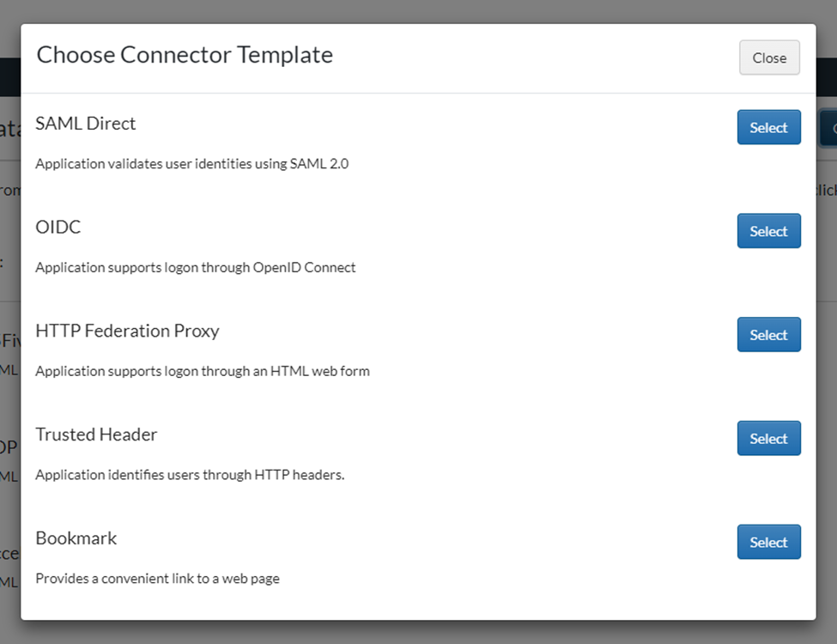Click the convenient link description text

pyautogui.click(x=157, y=579)
